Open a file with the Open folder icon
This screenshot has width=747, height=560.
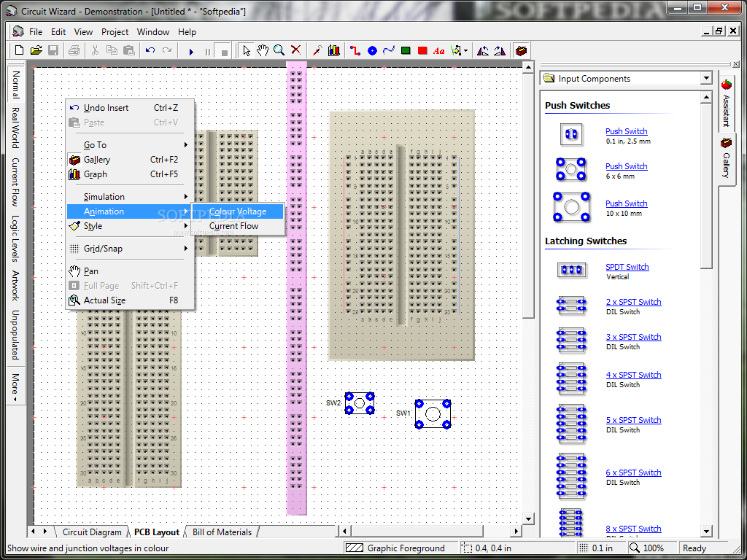click(x=36, y=50)
